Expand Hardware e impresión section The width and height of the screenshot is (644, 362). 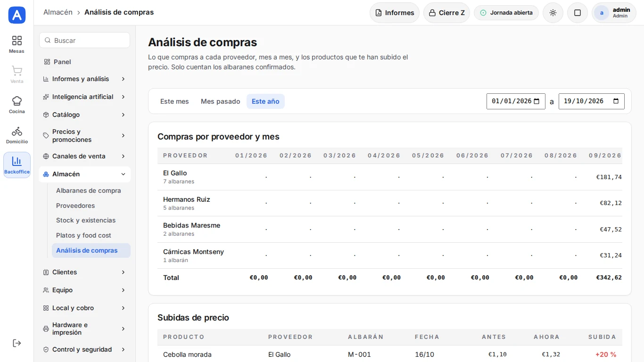click(x=85, y=329)
